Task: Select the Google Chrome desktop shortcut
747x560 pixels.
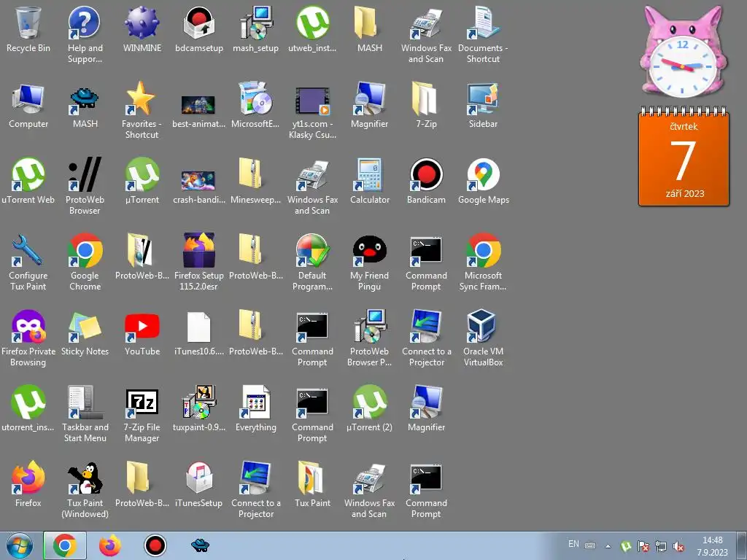Action: click(85, 250)
